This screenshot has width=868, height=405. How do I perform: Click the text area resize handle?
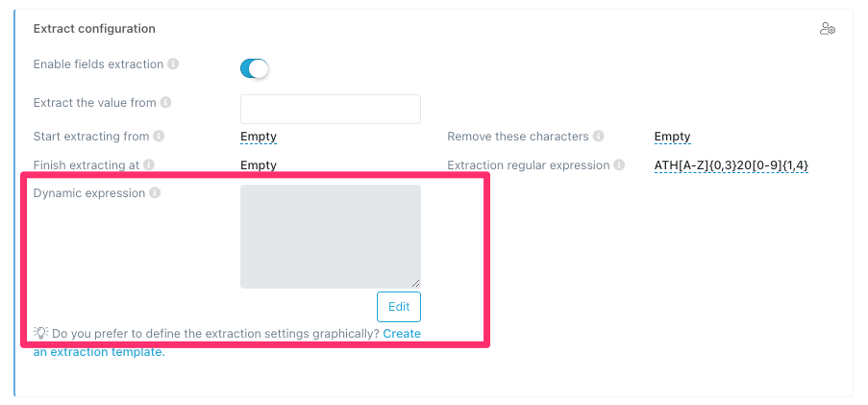pos(416,284)
